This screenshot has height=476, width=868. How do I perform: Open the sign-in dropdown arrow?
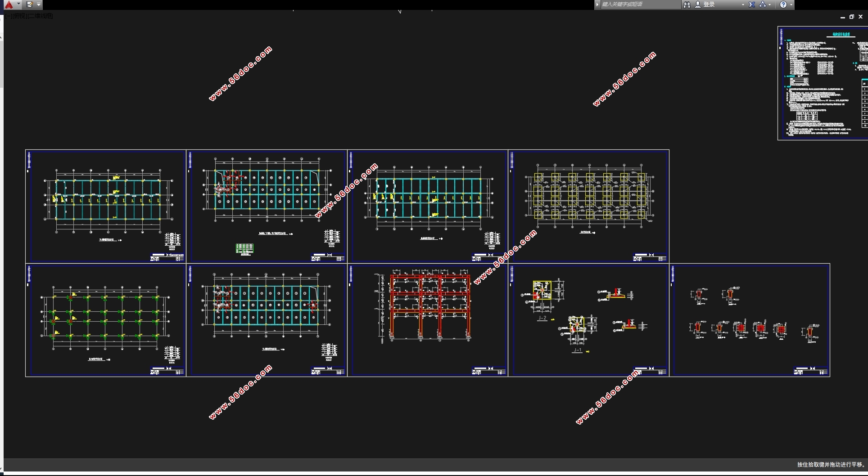(743, 4)
